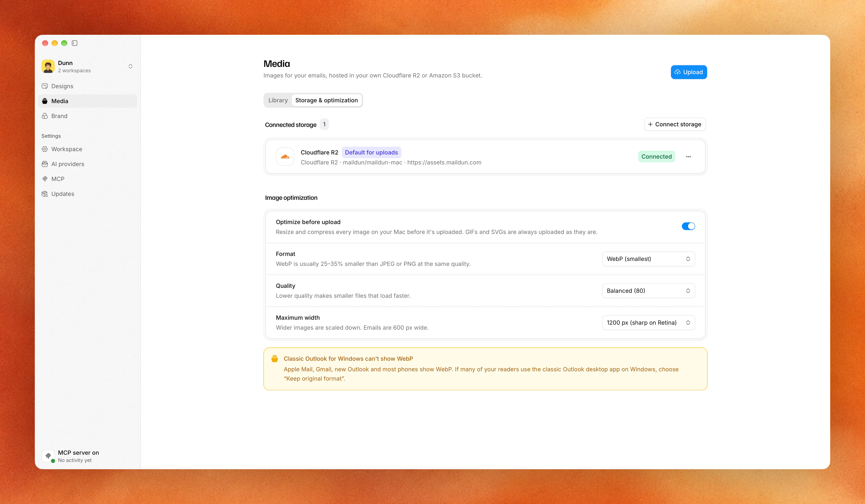Click the 'Image optimization' heading

coord(291,198)
